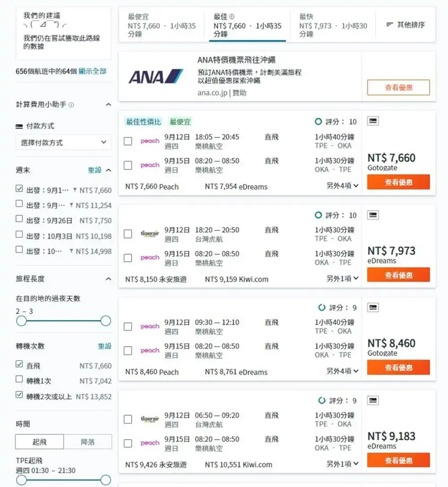Click the payment card icon above NT$ 8,460
Image resolution: width=448 pixels, height=487 pixels.
point(373,307)
